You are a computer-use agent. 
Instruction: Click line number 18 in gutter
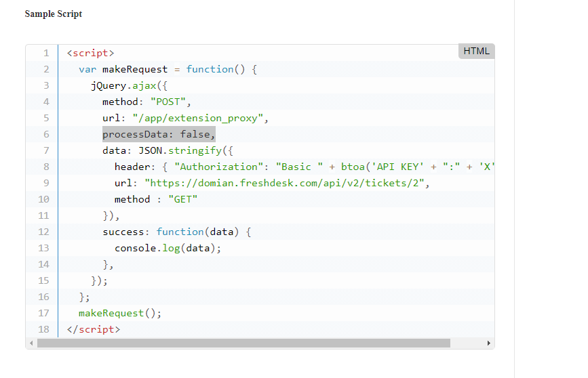[x=43, y=329]
